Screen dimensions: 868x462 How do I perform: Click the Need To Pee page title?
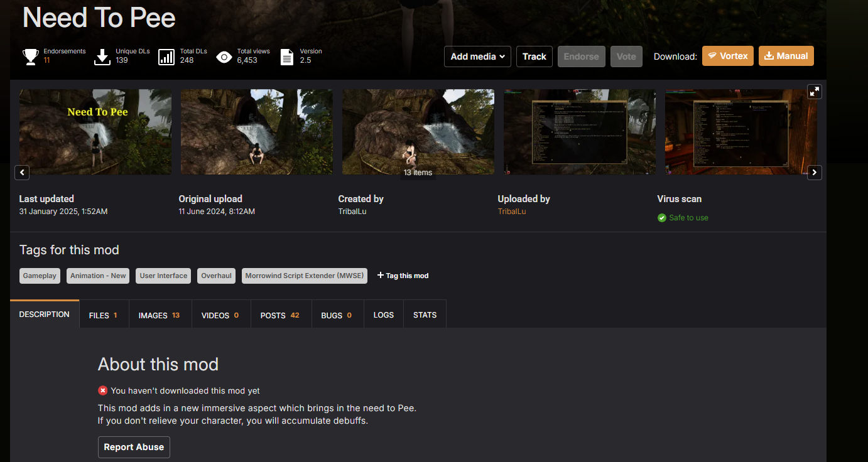(99, 18)
